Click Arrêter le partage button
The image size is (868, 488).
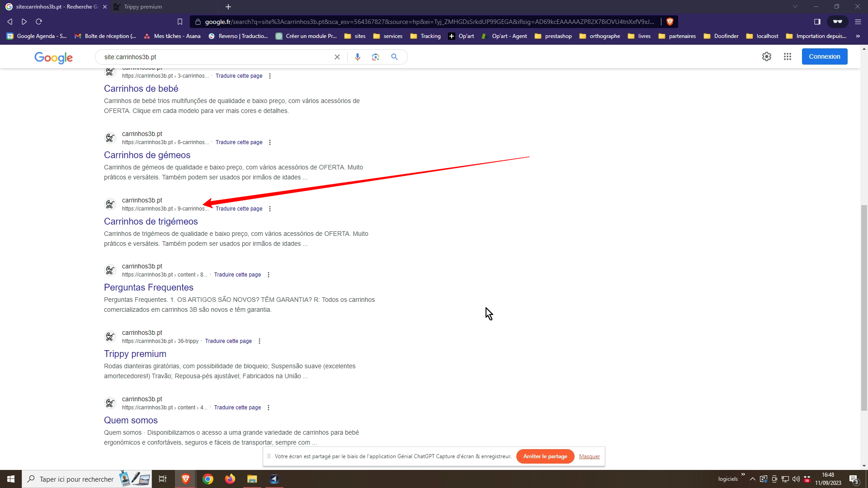pos(545,456)
